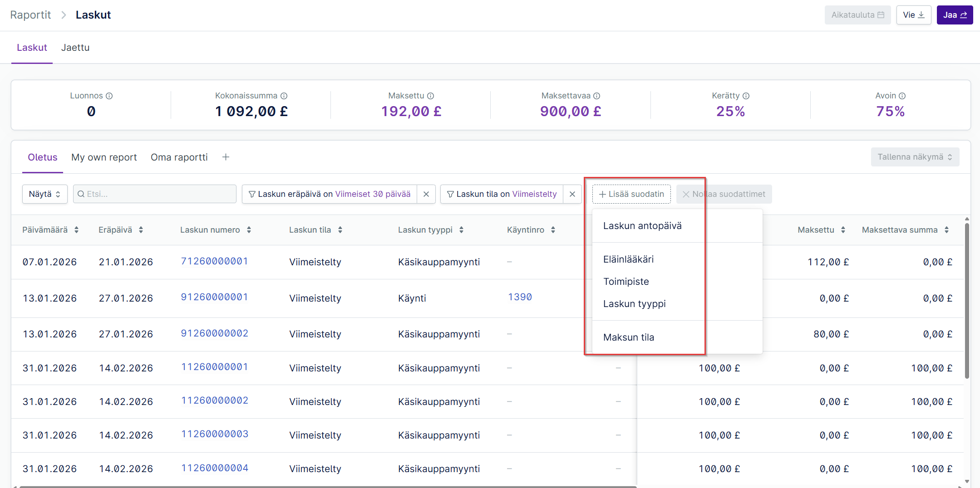
Task: Click the info icon beside Kokonaissumma
Action: point(284,96)
